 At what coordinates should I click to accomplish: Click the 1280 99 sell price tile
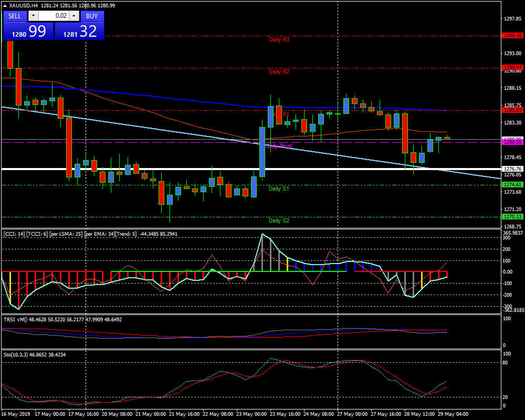pos(28,31)
